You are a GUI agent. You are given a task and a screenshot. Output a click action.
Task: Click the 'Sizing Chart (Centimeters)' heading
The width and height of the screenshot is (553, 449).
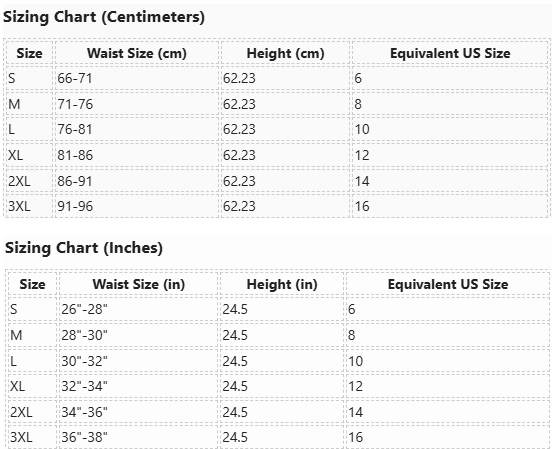(104, 17)
